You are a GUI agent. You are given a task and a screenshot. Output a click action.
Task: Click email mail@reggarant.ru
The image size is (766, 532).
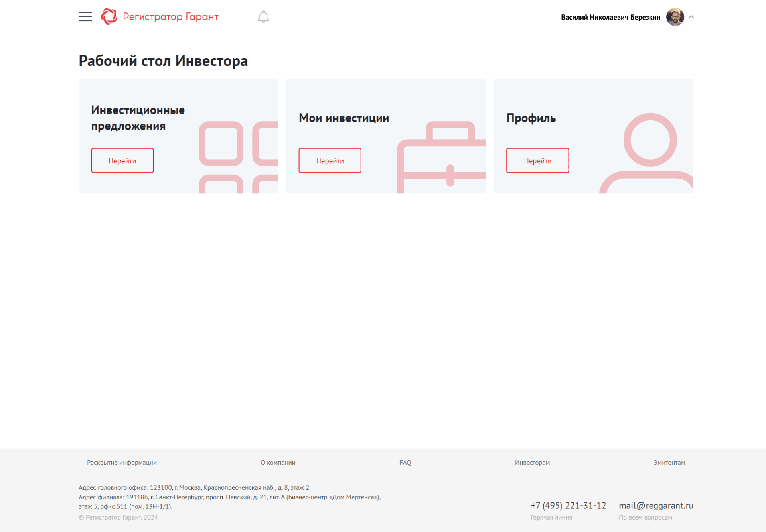[656, 506]
